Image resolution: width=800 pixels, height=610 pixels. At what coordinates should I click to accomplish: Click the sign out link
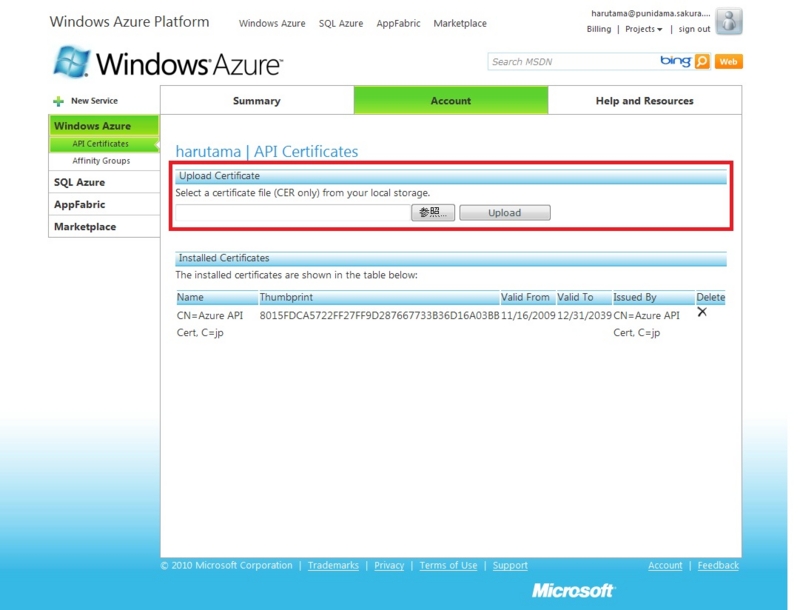click(x=694, y=29)
